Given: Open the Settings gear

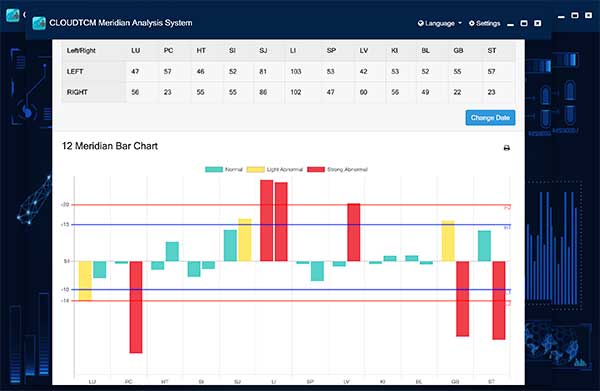Looking at the screenshot, I should click(x=484, y=23).
